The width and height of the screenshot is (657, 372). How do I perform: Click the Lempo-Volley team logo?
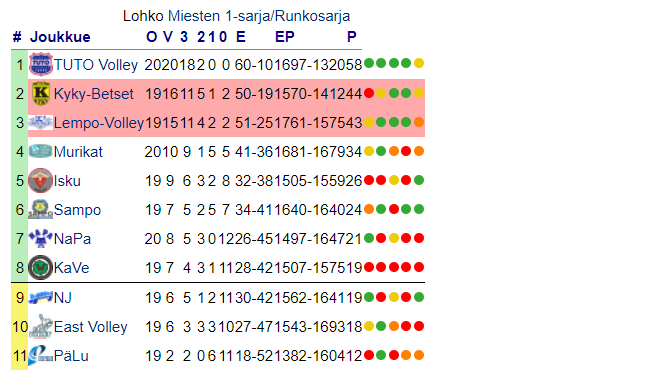(41, 122)
